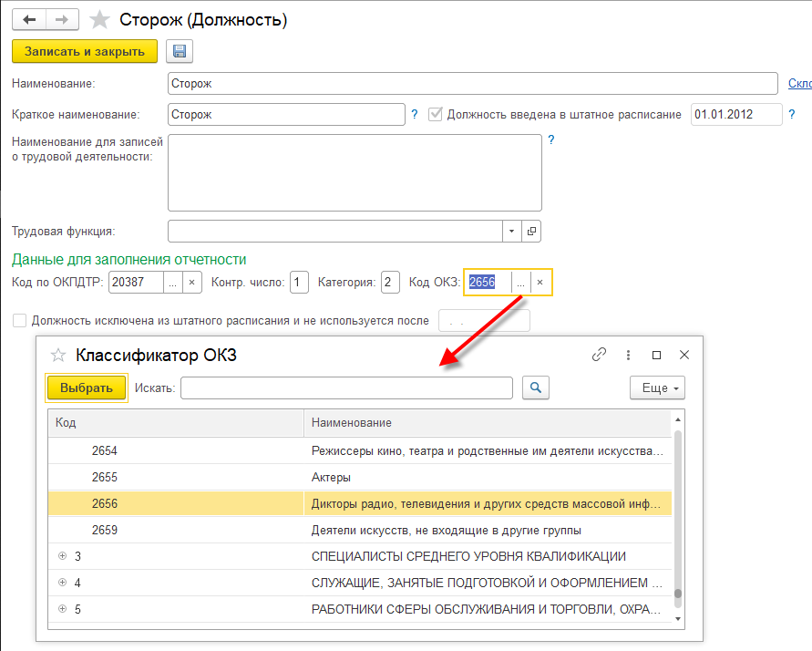Open selection ellipsis for Код ОКЗ
This screenshot has width=812, height=651.
(x=521, y=283)
